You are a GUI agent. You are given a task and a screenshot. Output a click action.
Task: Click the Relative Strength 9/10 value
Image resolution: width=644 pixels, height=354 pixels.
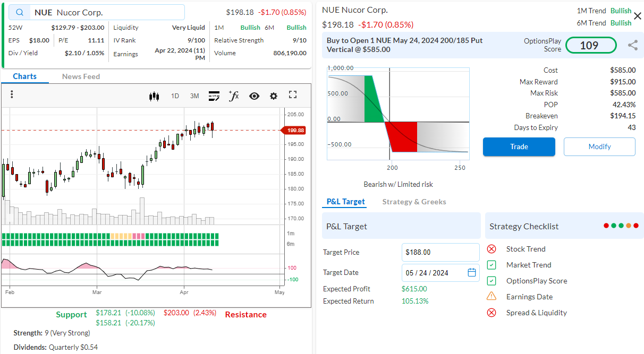[300, 40]
